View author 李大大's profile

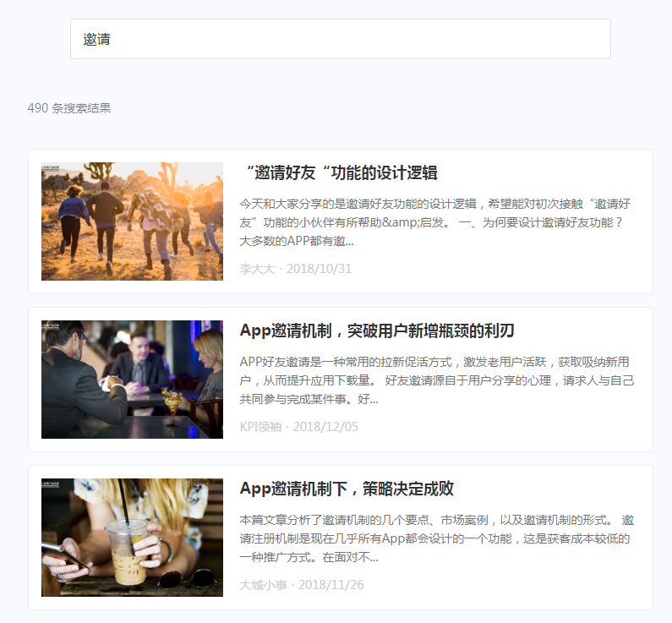258,269
